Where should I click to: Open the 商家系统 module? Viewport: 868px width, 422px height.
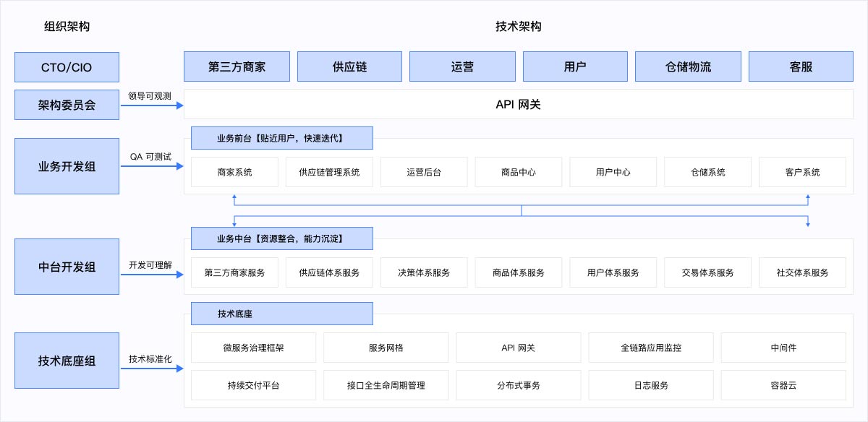[234, 172]
